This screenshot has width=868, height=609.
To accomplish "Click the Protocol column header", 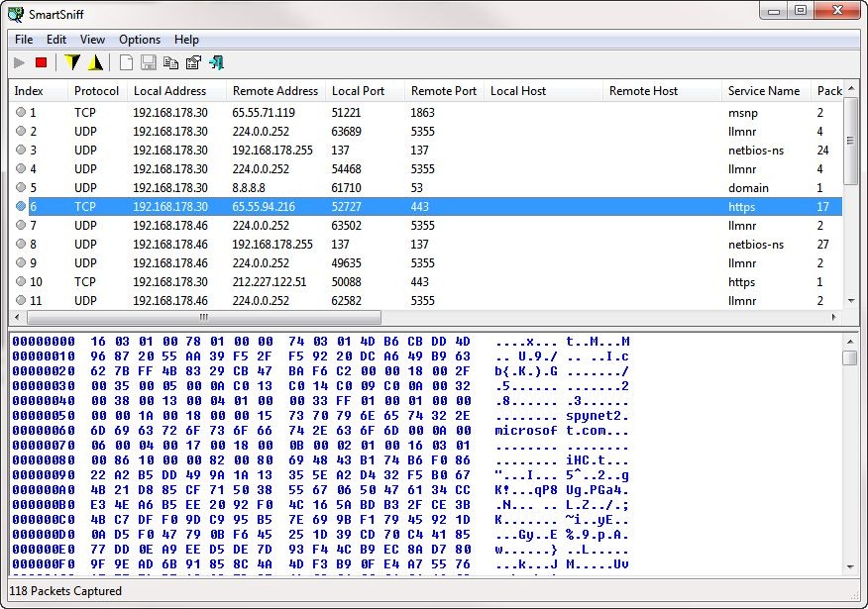I will point(96,91).
